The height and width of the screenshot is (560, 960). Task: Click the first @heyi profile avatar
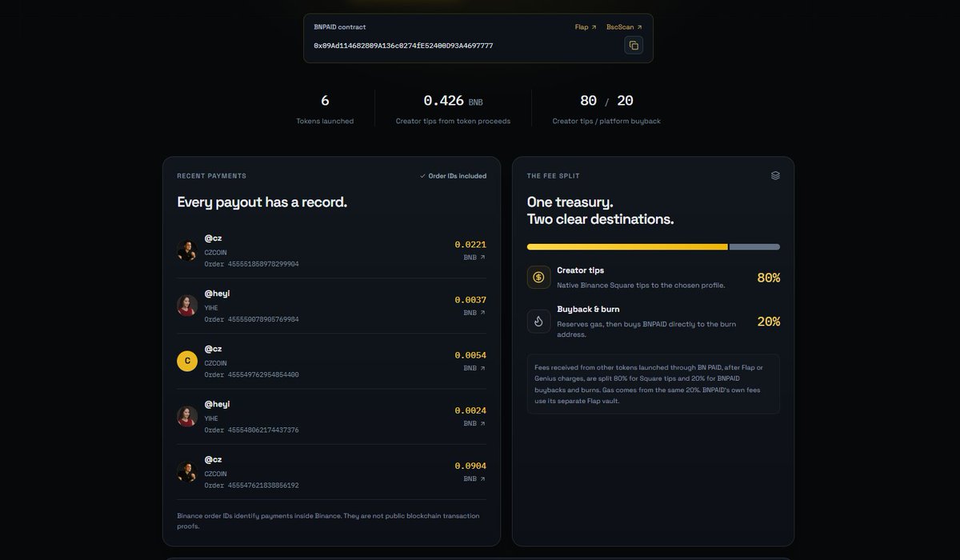click(187, 306)
